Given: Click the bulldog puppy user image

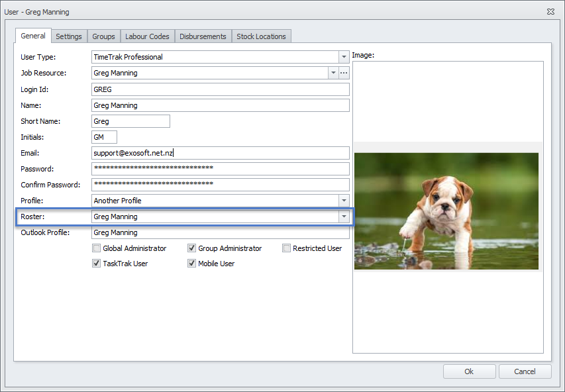Looking at the screenshot, I should [446, 211].
